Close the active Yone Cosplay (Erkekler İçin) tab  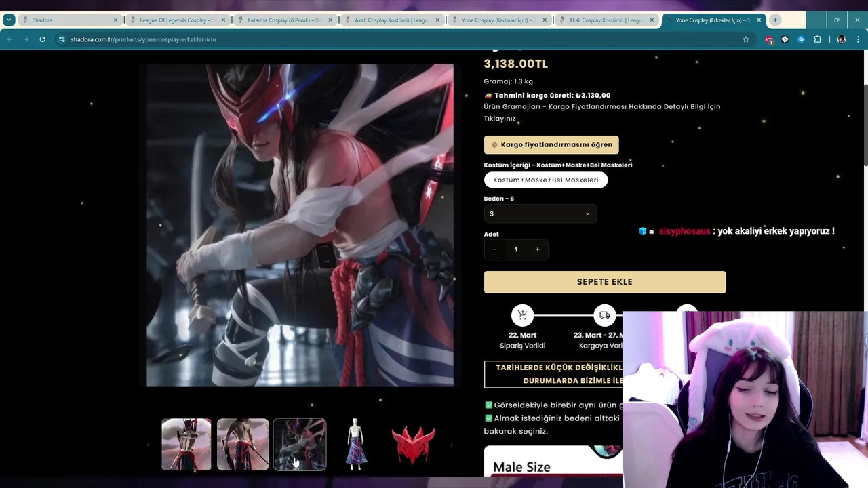coord(759,20)
